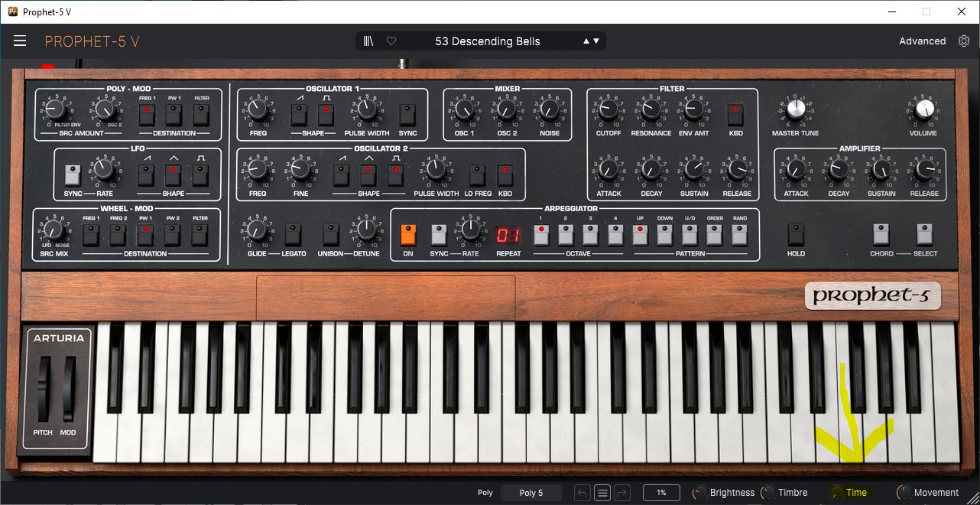Click the Oscillator 2 FINE knob

pos(300,169)
